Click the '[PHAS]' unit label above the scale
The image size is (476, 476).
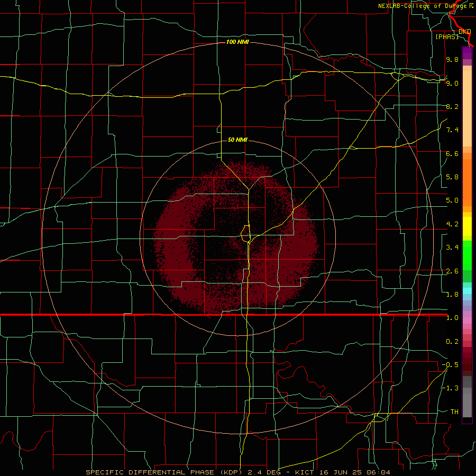click(447, 36)
